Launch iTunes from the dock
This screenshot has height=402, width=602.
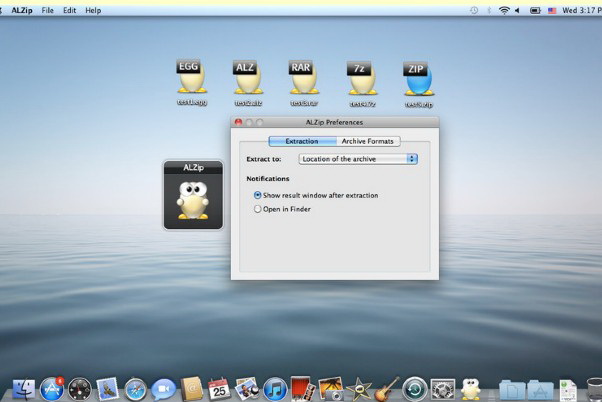[275, 389]
